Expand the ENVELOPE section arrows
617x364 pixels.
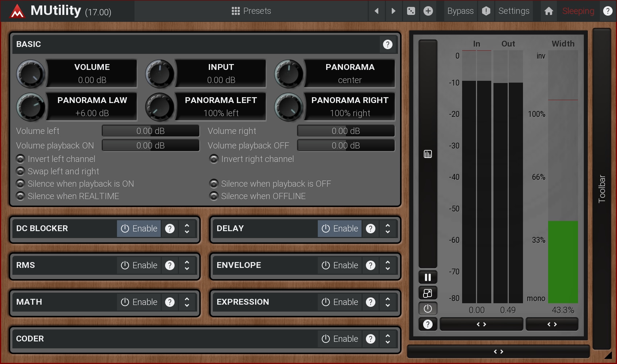pos(387,265)
